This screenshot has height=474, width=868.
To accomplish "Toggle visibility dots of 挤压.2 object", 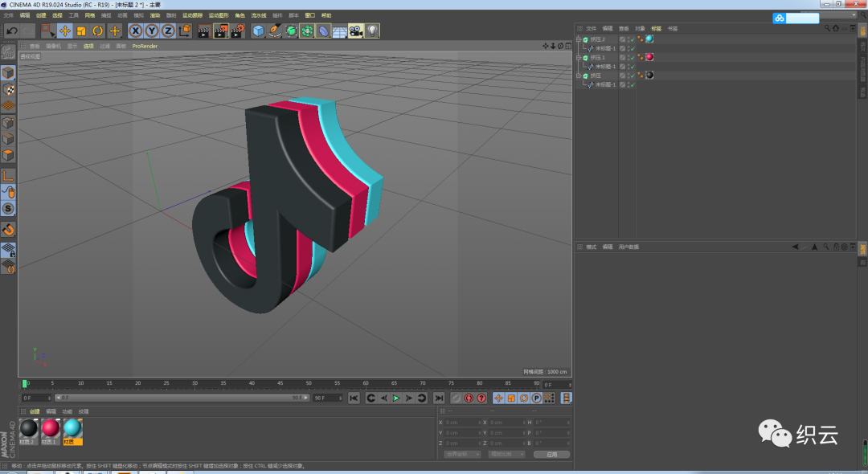I will [x=628, y=39].
